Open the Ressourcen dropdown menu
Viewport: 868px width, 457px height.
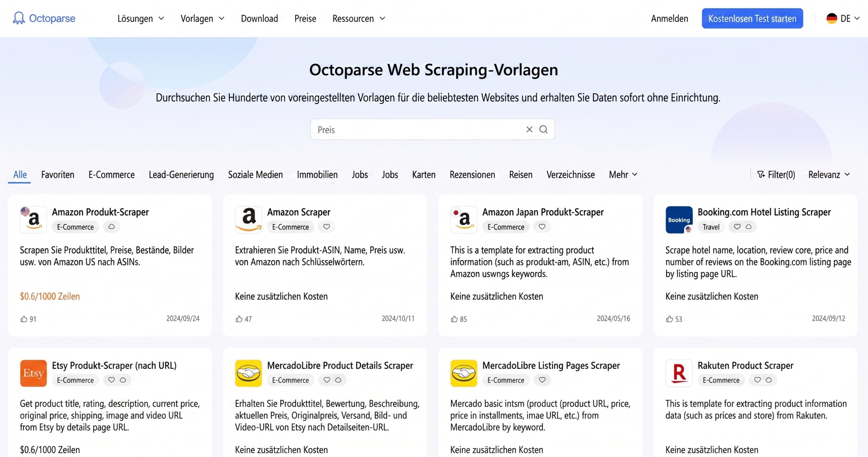359,18
